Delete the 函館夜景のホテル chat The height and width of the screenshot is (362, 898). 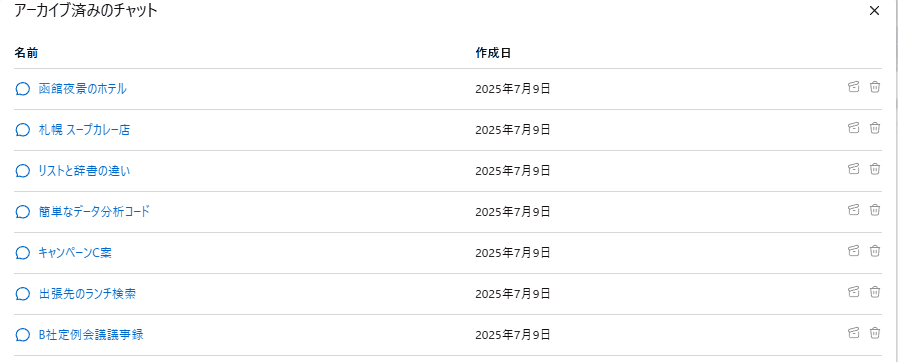point(875,87)
